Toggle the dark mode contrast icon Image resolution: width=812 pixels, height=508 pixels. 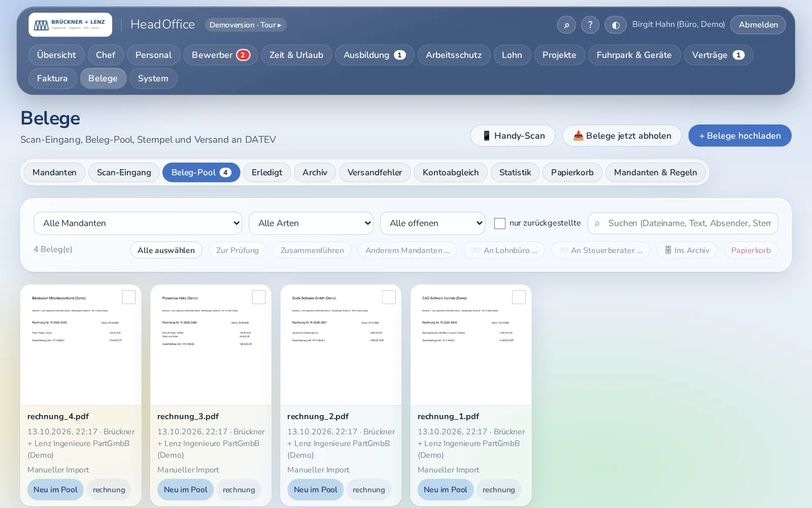pos(616,25)
